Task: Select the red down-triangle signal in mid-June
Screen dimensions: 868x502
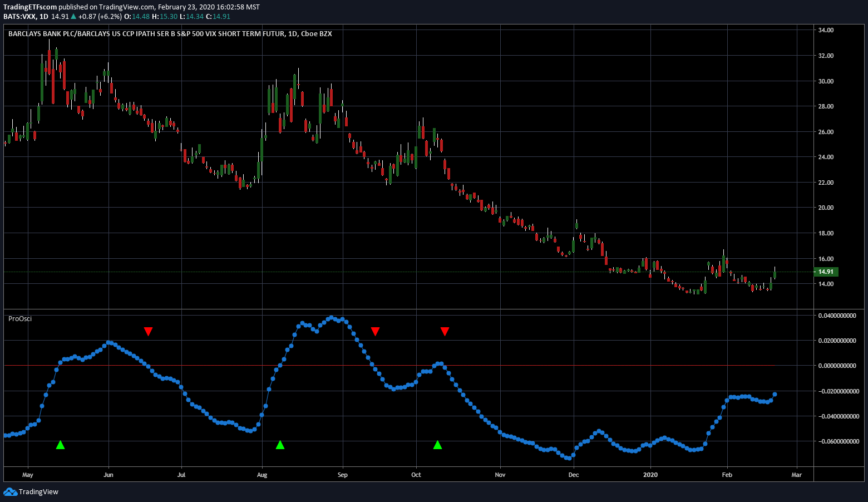Action: click(x=148, y=332)
